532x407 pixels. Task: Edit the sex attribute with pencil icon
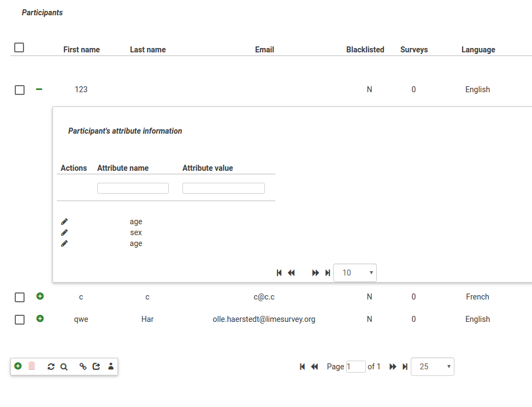click(x=64, y=232)
